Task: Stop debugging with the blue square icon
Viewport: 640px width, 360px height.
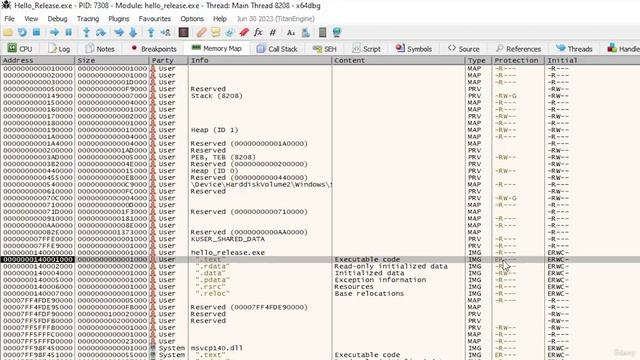Action: point(36,32)
